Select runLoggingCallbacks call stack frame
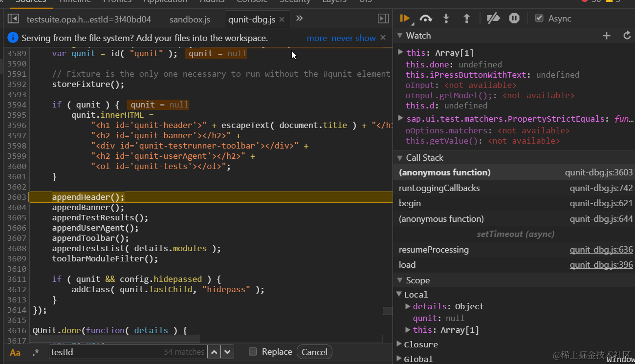 pos(439,188)
